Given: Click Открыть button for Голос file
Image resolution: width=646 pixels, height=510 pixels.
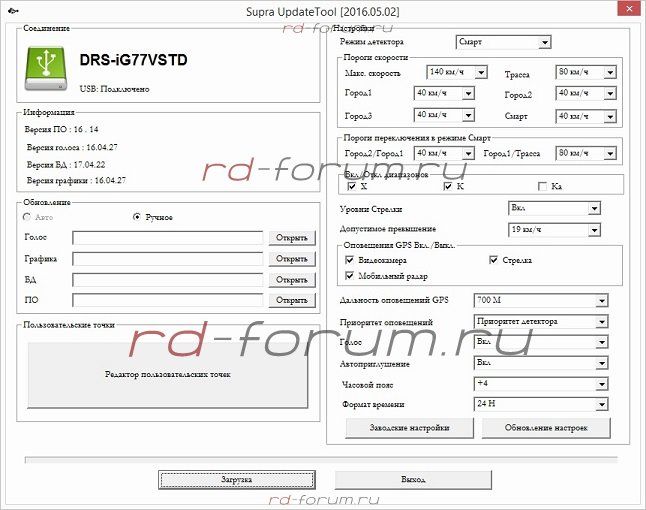Looking at the screenshot, I should click(x=290, y=238).
